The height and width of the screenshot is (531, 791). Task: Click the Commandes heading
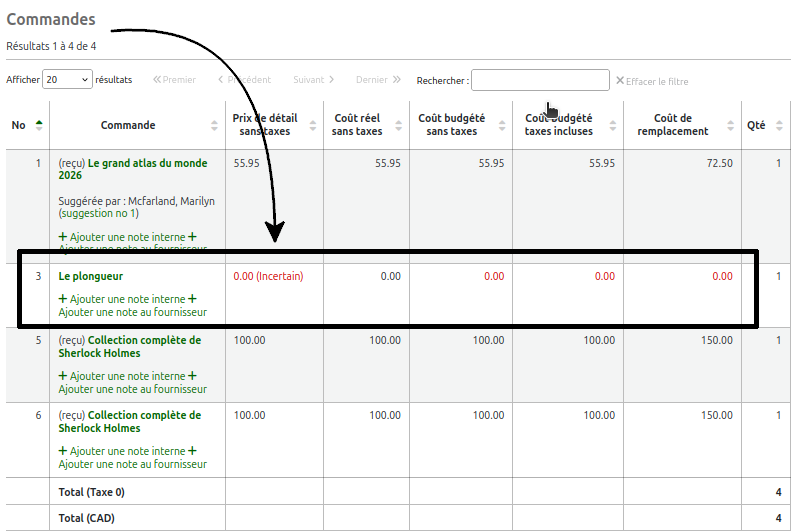click(51, 19)
